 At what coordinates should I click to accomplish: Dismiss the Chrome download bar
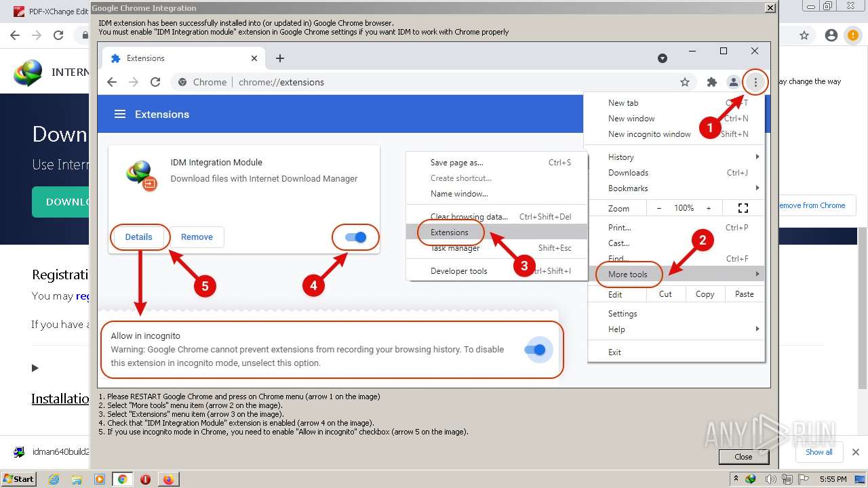pos(855,452)
